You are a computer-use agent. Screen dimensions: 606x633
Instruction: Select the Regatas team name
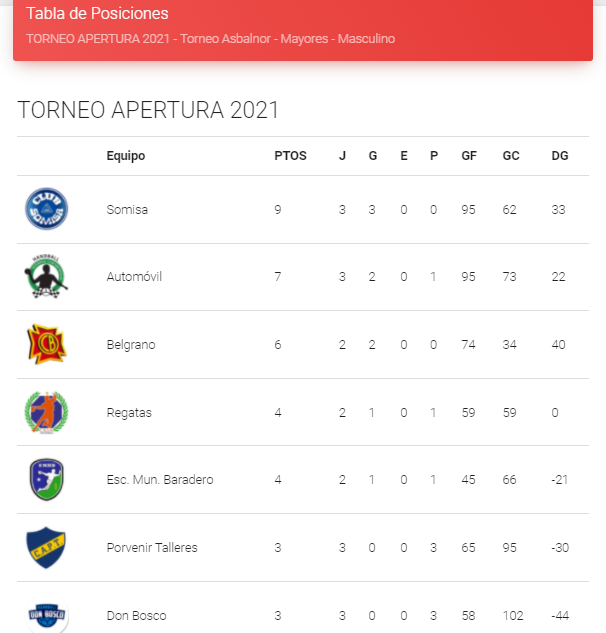[x=129, y=412]
